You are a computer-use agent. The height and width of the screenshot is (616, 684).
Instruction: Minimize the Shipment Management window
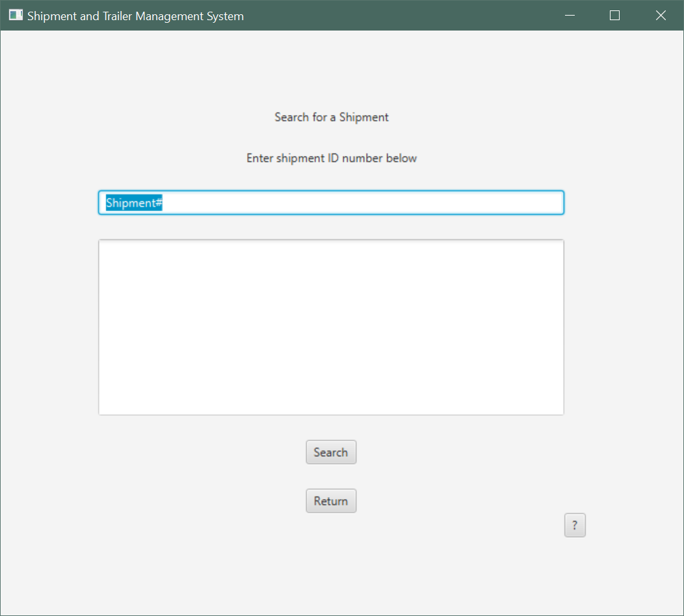coord(570,16)
